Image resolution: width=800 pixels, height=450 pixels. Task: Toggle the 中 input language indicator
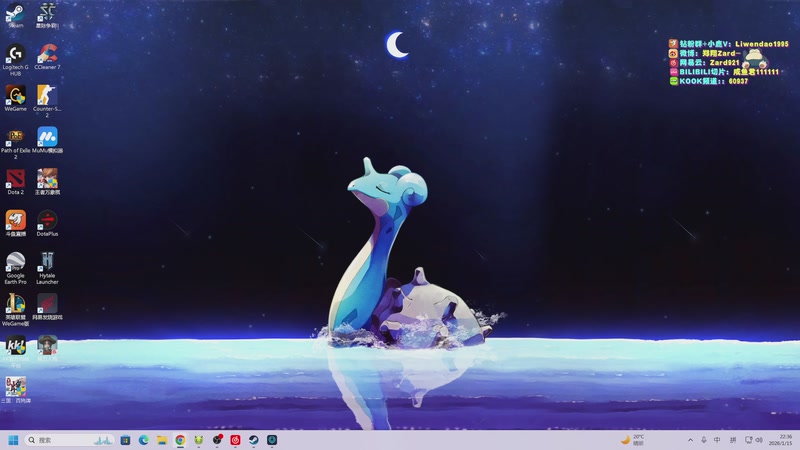point(717,440)
